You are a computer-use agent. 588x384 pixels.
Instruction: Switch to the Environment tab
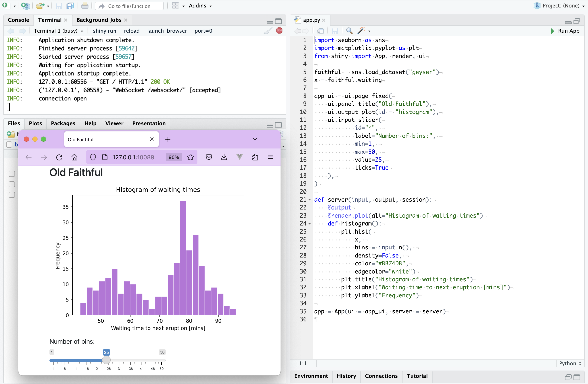point(311,376)
